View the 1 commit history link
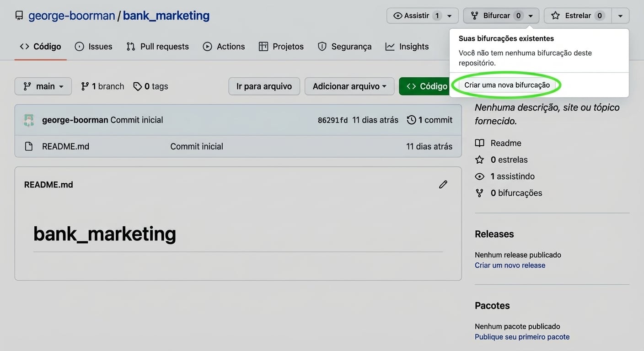The image size is (644, 351). pos(429,120)
